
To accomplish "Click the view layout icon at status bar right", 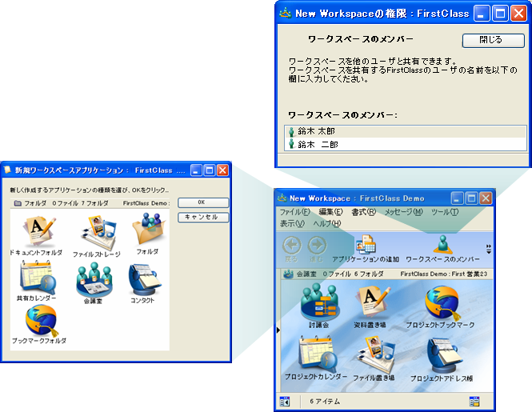I will [474, 402].
